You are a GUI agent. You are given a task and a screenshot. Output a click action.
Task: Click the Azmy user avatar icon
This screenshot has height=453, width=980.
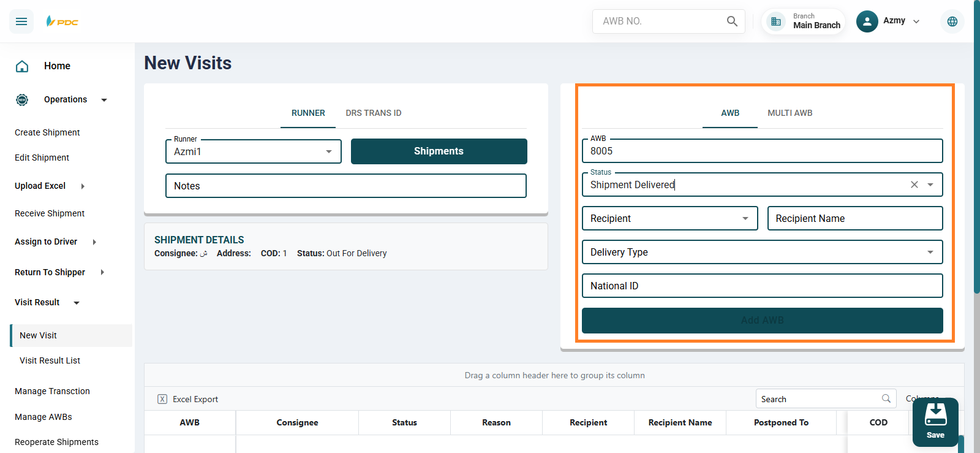pos(867,21)
